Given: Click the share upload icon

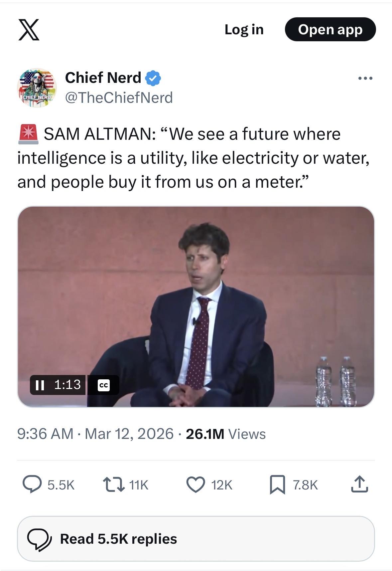Looking at the screenshot, I should pyautogui.click(x=359, y=484).
